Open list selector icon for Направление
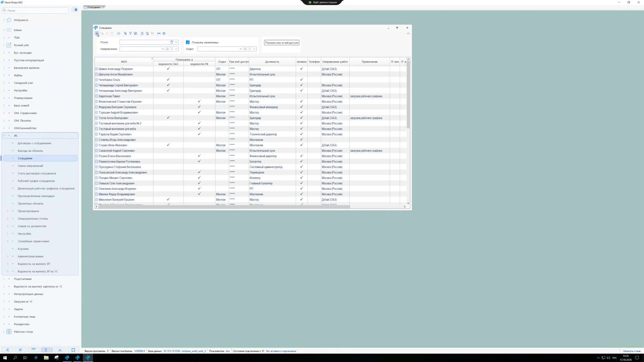The width and height of the screenshot is (644, 362). pos(167,49)
